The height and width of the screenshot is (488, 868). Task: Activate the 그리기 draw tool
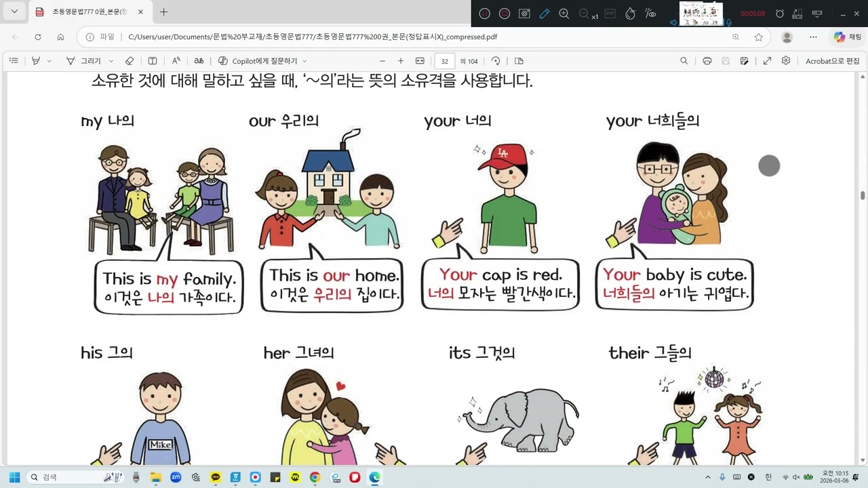(x=83, y=61)
